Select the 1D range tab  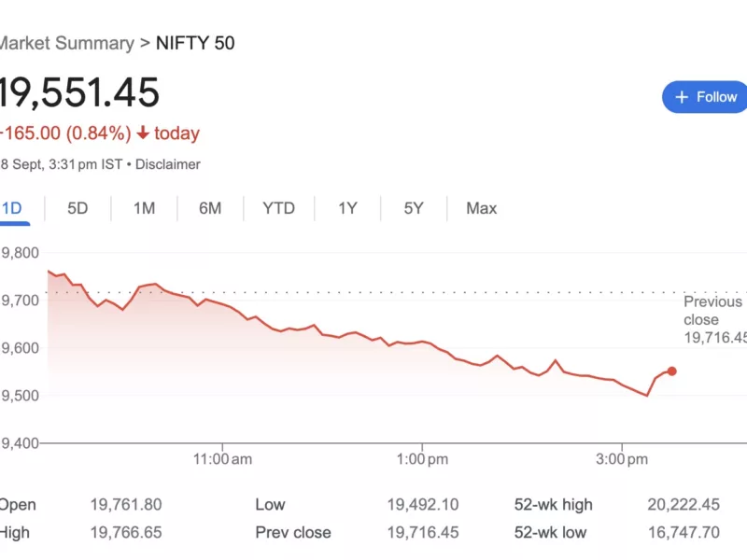(x=11, y=208)
